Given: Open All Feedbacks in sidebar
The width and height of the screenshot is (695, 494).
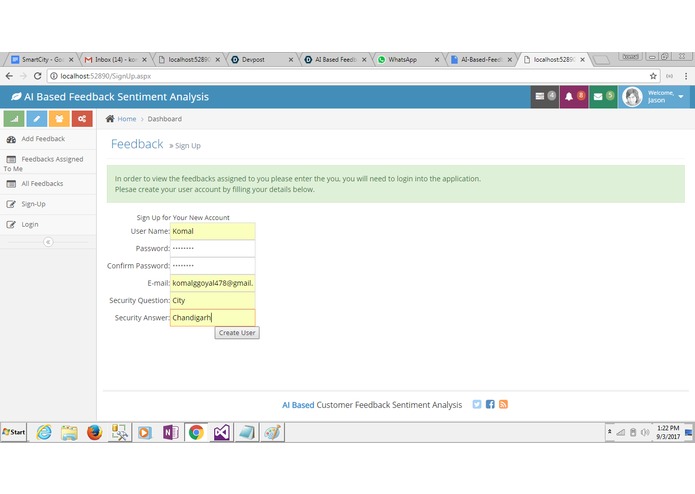Looking at the screenshot, I should click(x=48, y=184).
